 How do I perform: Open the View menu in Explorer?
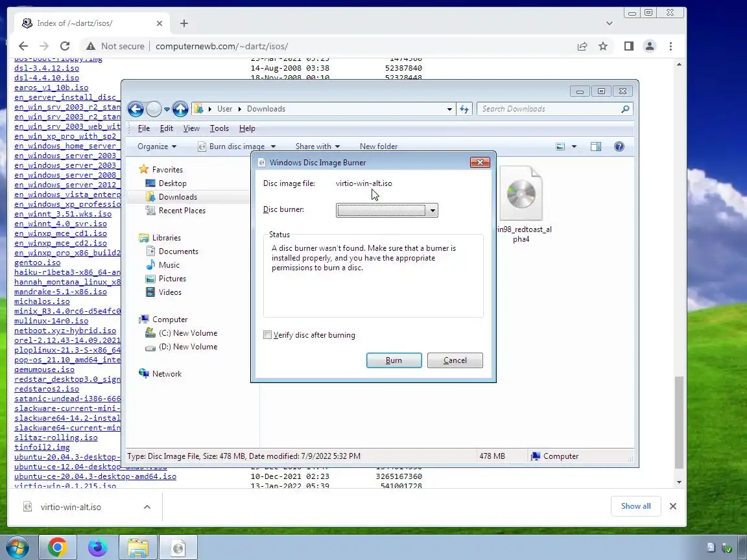click(x=191, y=128)
